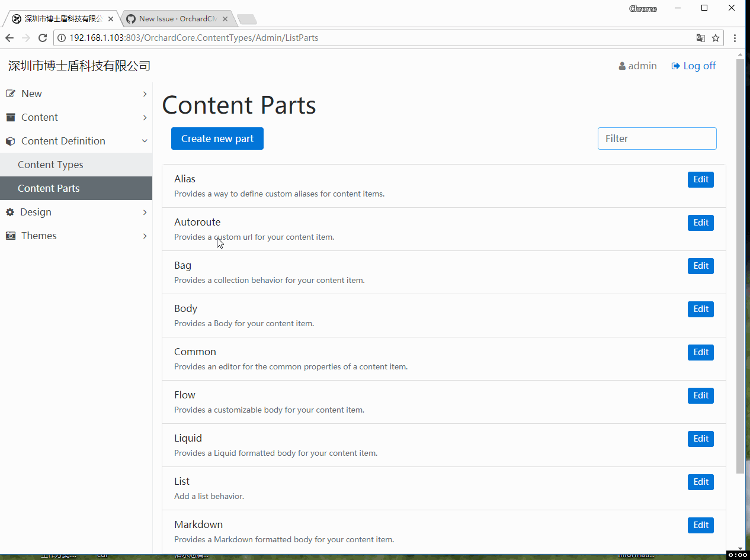Edit the Alias part

701,179
